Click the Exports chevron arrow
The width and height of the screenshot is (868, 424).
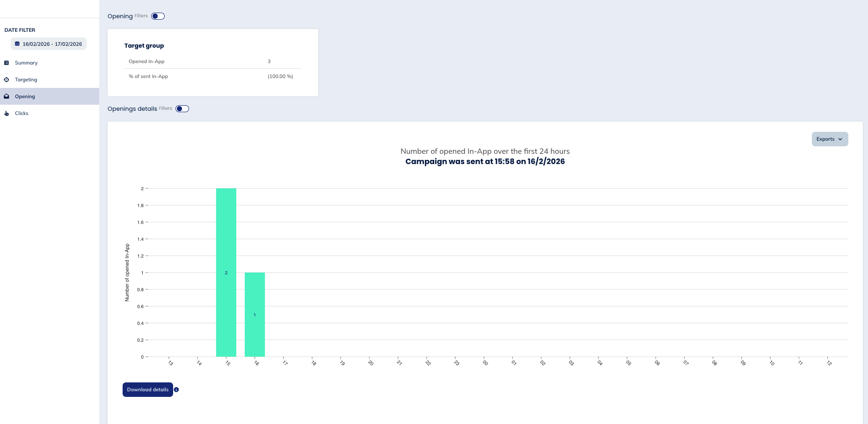840,139
